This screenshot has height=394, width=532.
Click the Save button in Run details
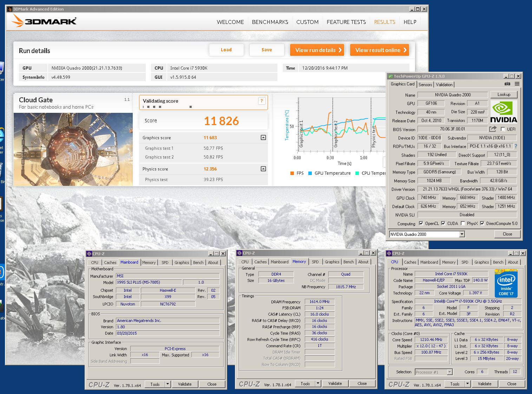click(x=267, y=50)
